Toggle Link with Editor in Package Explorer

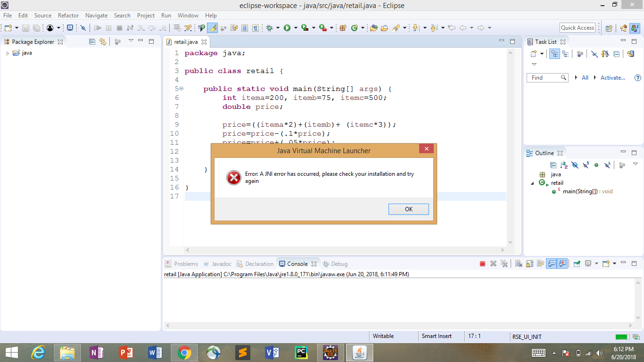103,41
